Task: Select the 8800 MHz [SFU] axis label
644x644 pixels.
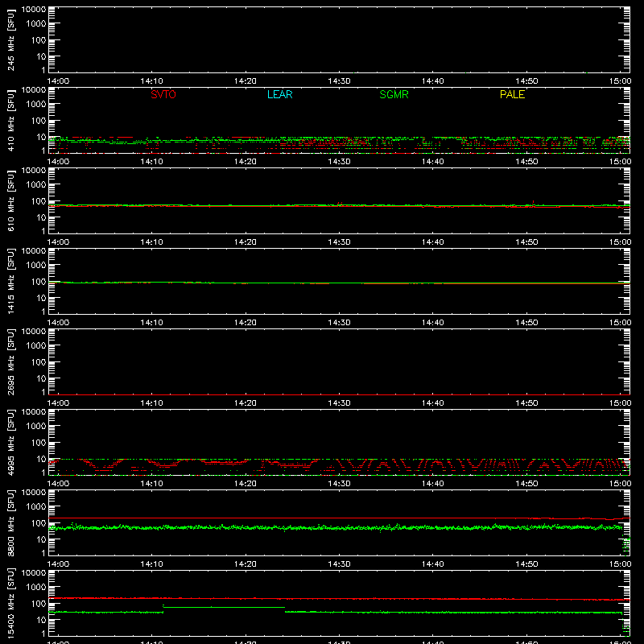Action: coord(10,522)
